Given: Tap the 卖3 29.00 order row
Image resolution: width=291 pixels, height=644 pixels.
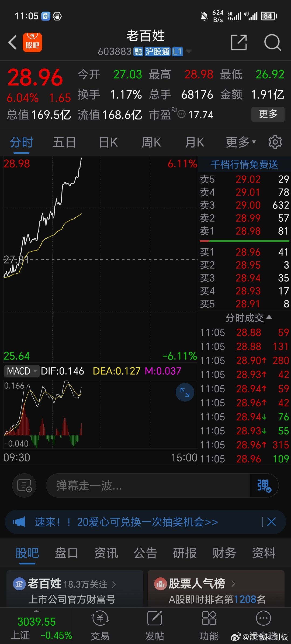Looking at the screenshot, I should [x=244, y=205].
